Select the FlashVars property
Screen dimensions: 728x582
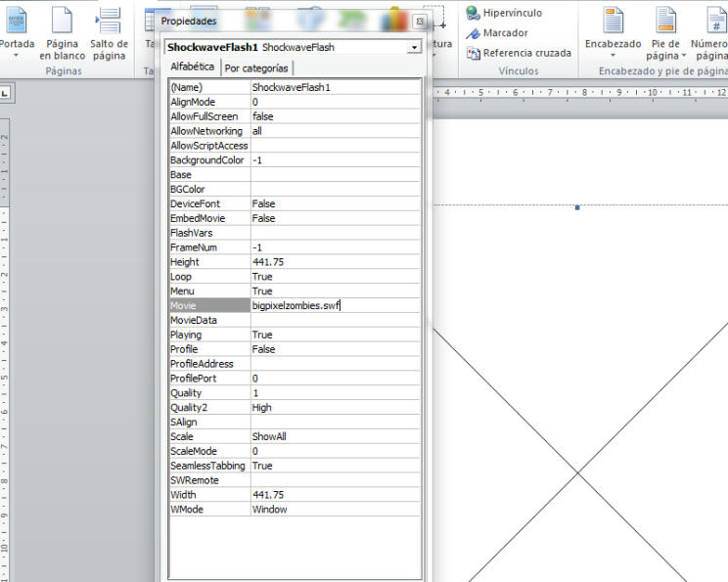(x=209, y=233)
